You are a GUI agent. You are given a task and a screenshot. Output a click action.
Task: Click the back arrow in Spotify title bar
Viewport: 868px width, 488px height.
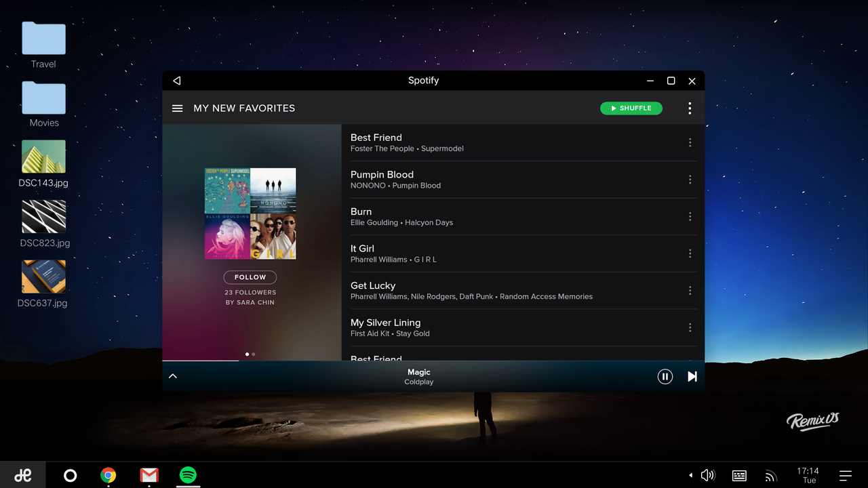(x=177, y=81)
